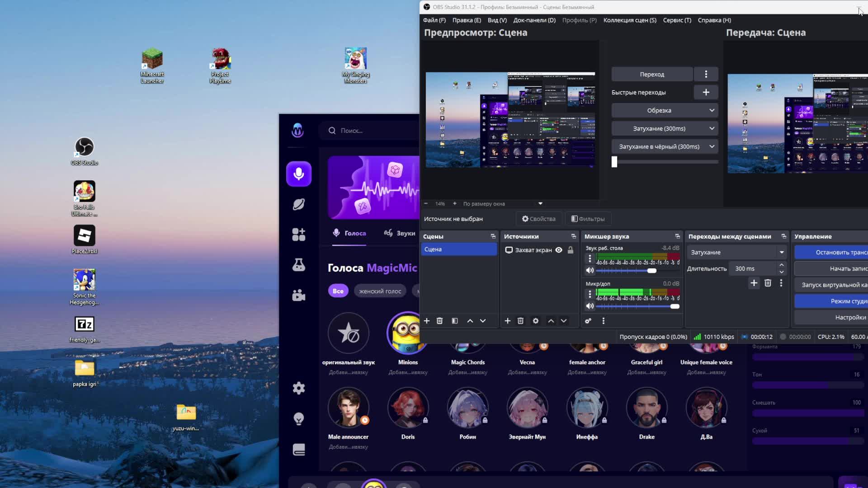Switch to the Звуки tab in MagicMic

tap(400, 233)
